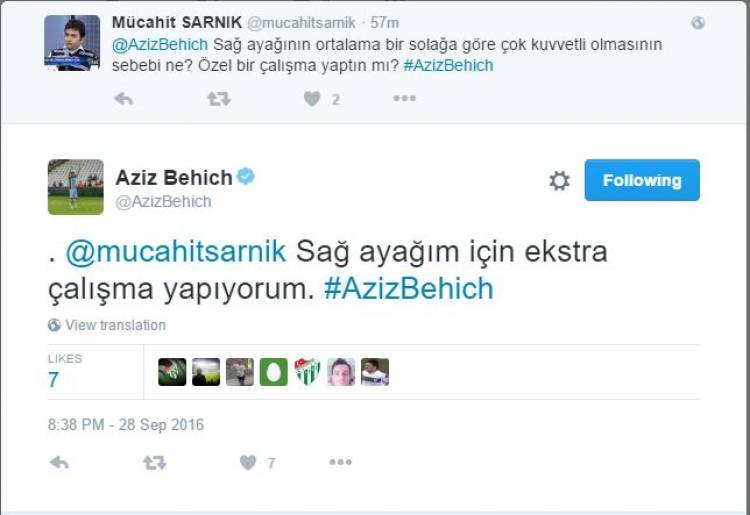Open more options on Mücahit's tweet
Viewport: 750px width, 515px height.
(404, 99)
